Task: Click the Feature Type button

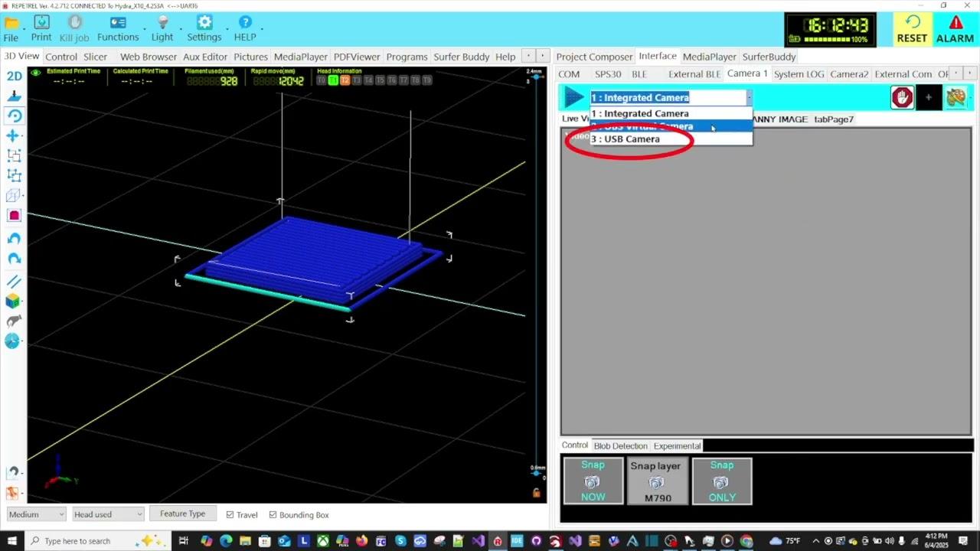Action: (182, 514)
